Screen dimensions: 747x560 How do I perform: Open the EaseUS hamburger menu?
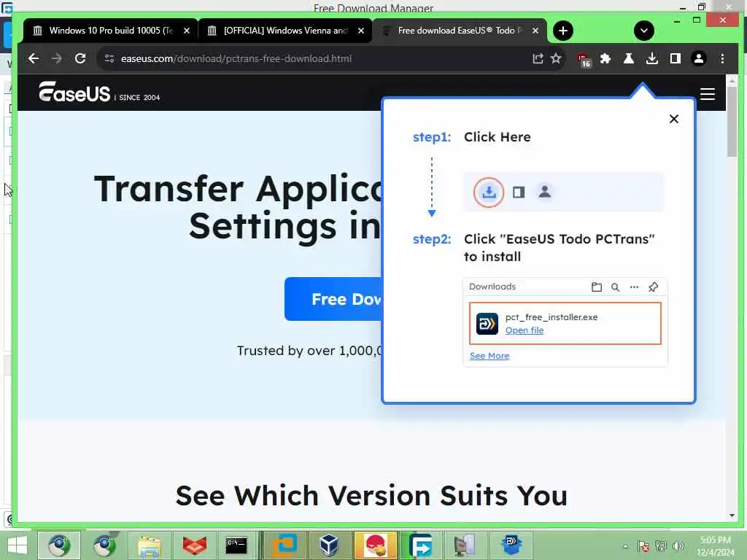pos(708,94)
